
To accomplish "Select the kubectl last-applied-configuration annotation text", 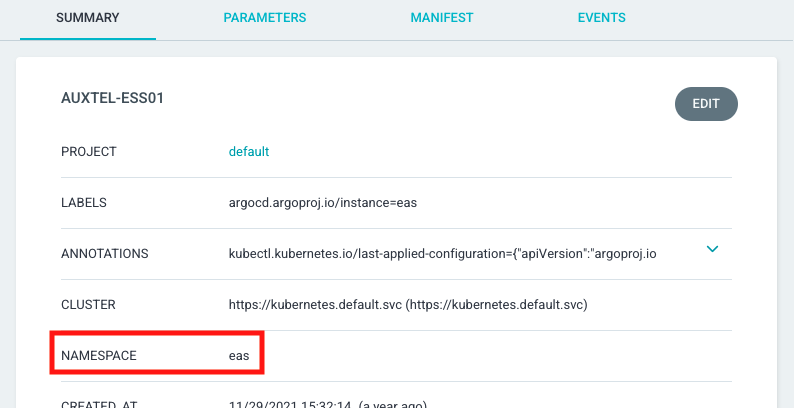I will [x=442, y=254].
